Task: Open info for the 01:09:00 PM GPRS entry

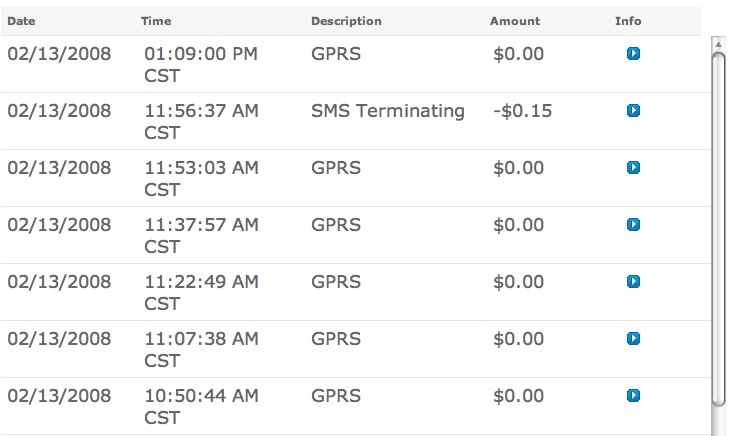Action: pyautogui.click(x=633, y=53)
